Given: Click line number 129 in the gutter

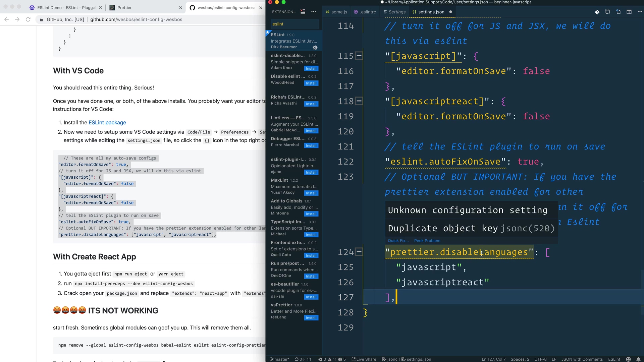Looking at the screenshot, I should pos(346,327).
